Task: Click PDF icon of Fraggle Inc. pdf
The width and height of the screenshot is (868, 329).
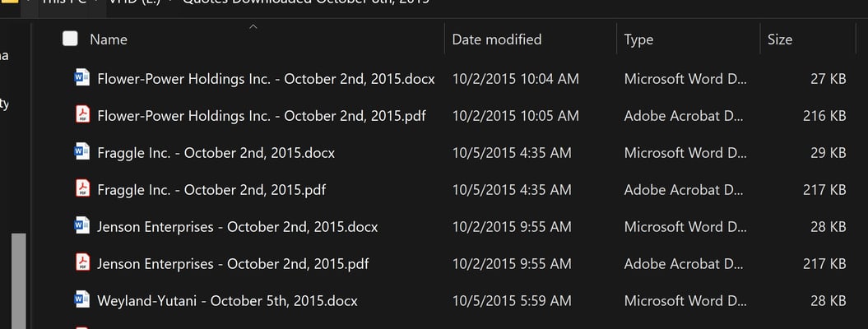Action: point(82,189)
